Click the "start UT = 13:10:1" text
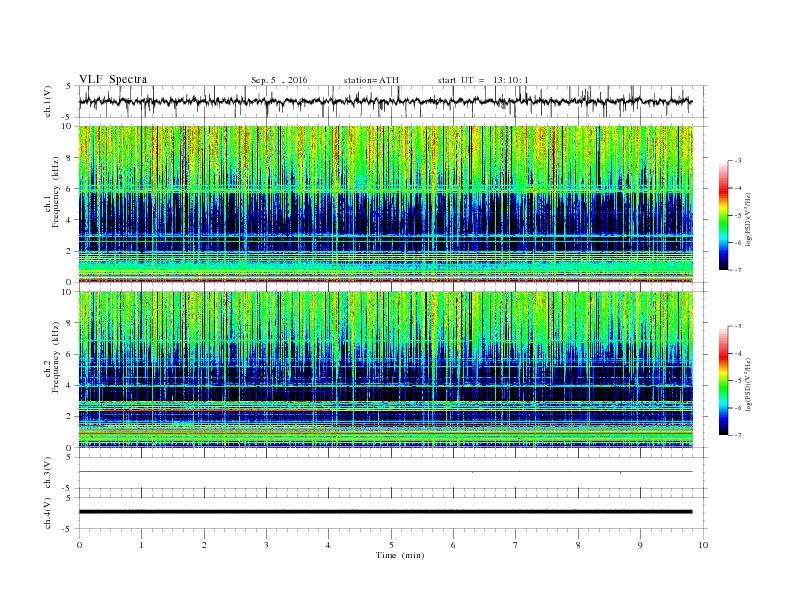 click(x=483, y=80)
